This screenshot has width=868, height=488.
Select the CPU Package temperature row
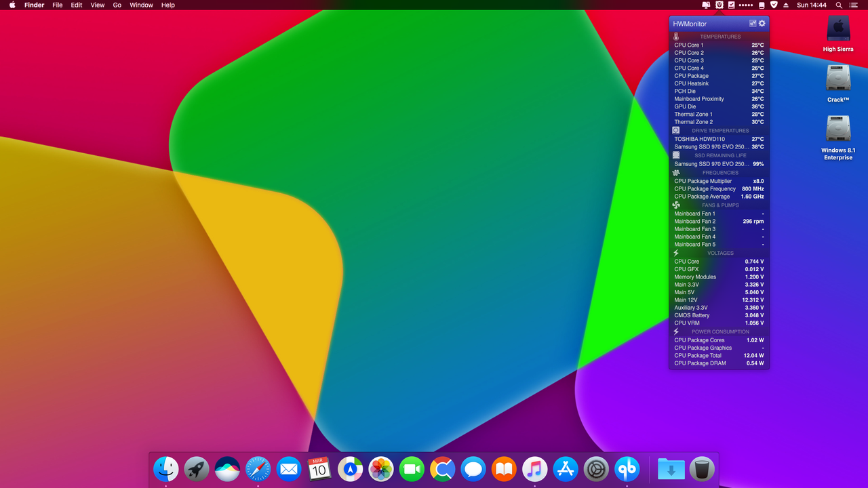click(x=719, y=76)
